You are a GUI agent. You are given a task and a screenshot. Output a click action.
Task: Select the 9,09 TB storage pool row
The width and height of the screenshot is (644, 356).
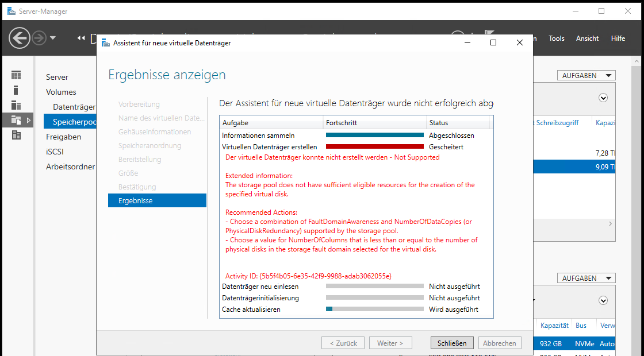click(x=574, y=167)
